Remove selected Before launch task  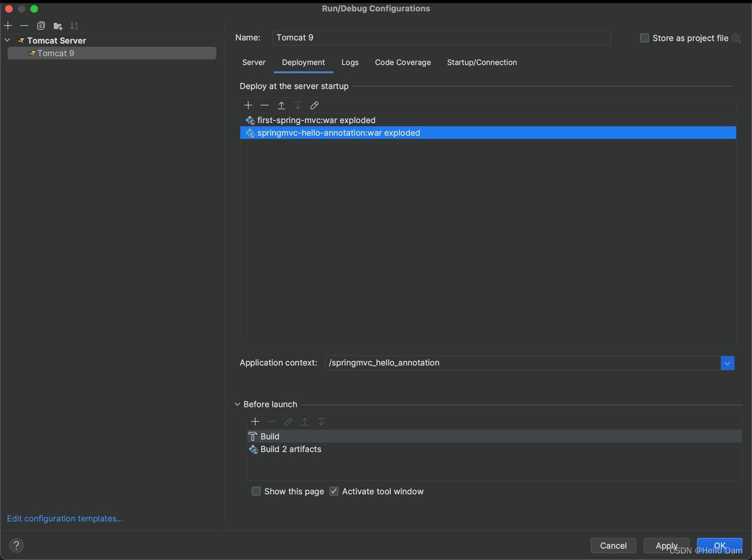click(x=271, y=421)
